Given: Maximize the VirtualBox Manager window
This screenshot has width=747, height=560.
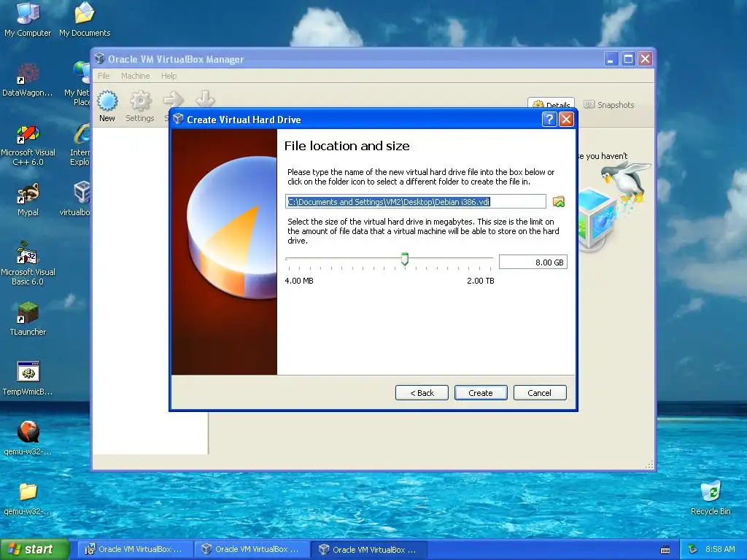Looking at the screenshot, I should [x=628, y=59].
